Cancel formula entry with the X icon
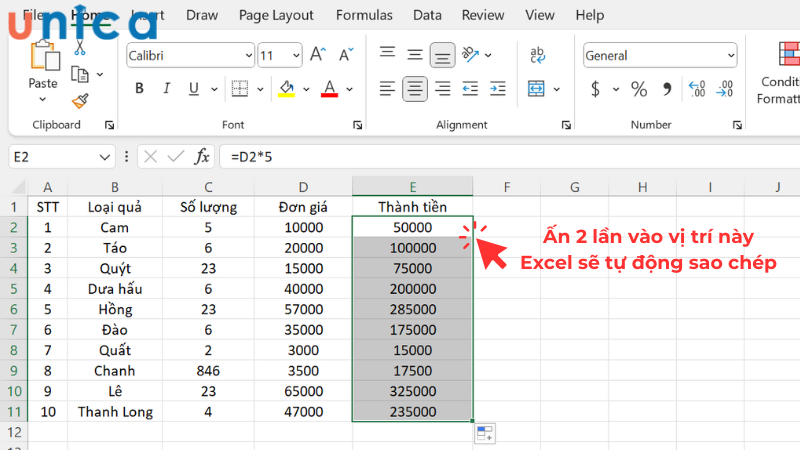 click(x=151, y=157)
